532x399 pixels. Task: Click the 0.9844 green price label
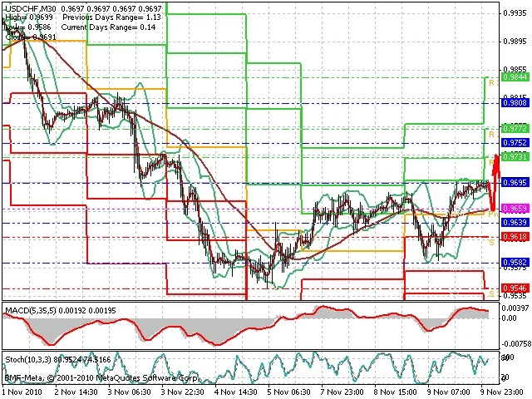coord(515,77)
